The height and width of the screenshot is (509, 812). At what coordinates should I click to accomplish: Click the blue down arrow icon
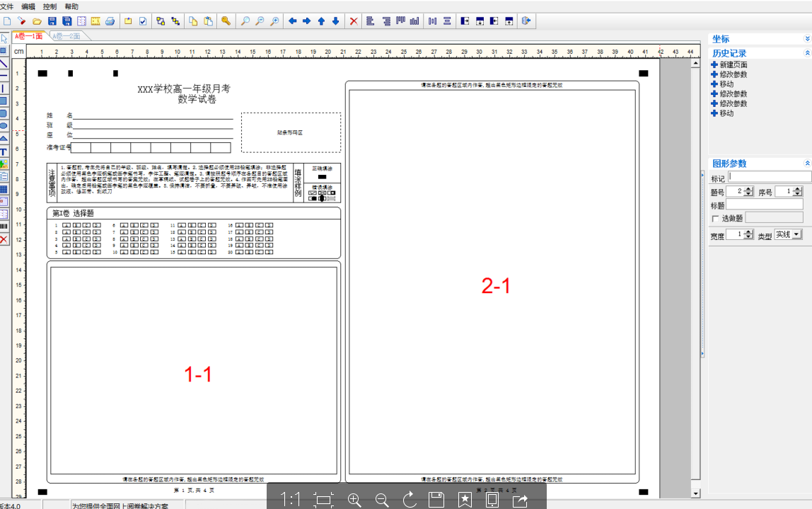click(335, 21)
